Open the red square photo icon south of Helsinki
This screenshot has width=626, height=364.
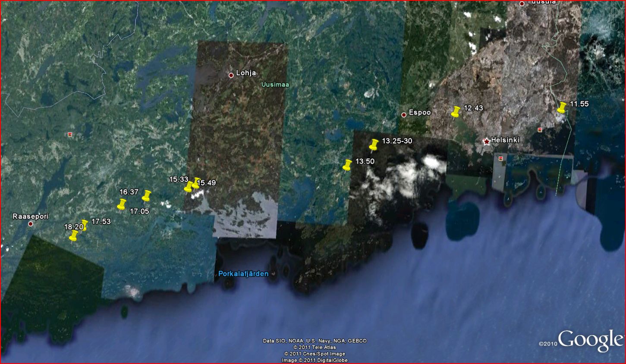[501, 159]
